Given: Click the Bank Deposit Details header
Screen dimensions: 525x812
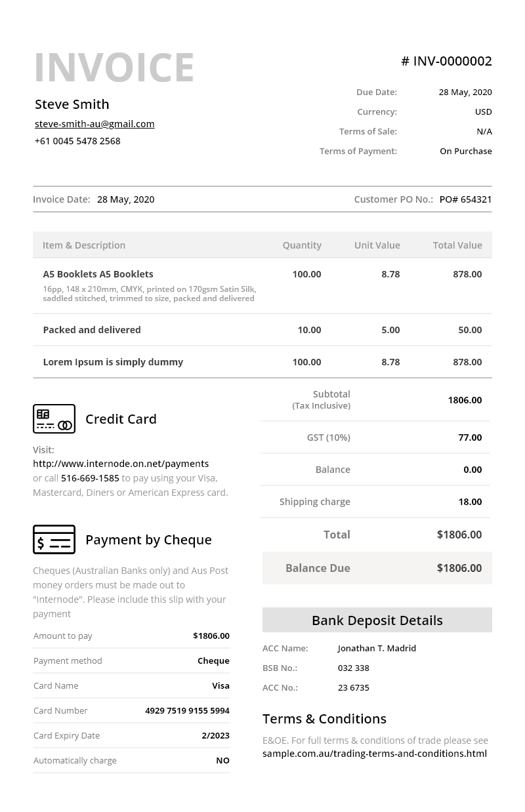Looking at the screenshot, I should pyautogui.click(x=377, y=620).
